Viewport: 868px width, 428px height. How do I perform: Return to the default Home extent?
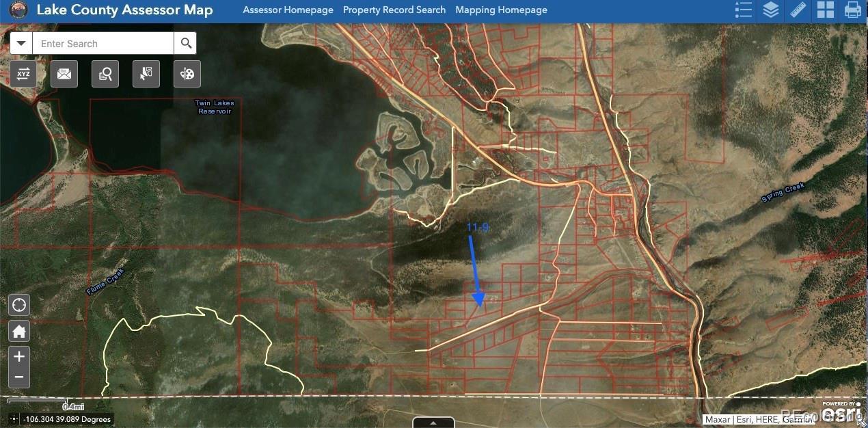[x=19, y=332]
